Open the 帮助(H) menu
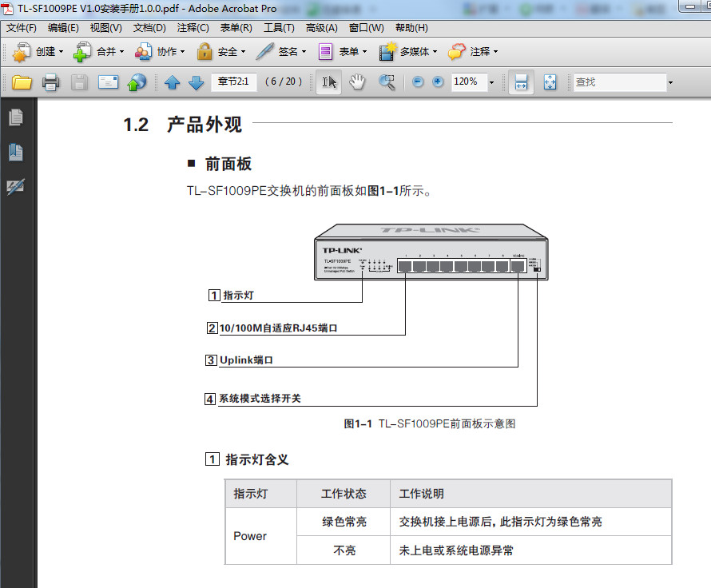 tap(411, 28)
